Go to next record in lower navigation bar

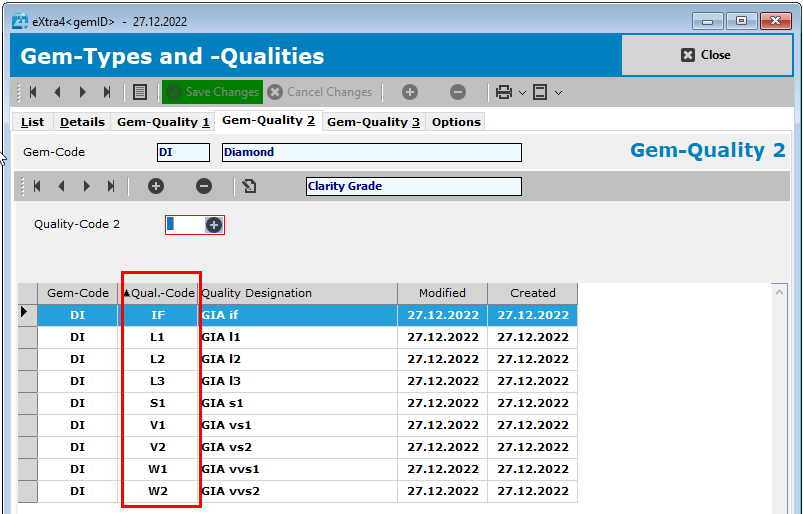pos(87,186)
